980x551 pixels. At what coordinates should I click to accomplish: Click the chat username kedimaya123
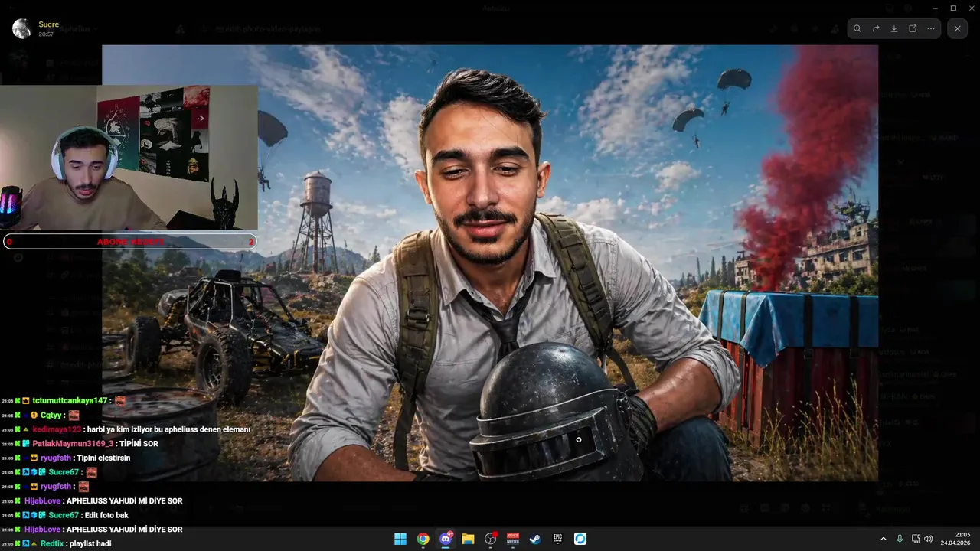point(55,429)
